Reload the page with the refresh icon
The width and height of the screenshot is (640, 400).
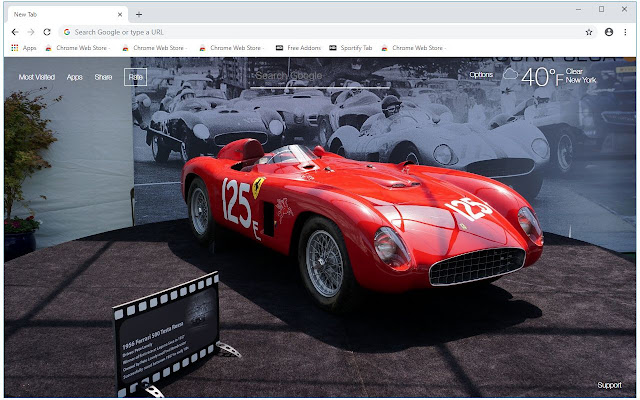[47, 32]
